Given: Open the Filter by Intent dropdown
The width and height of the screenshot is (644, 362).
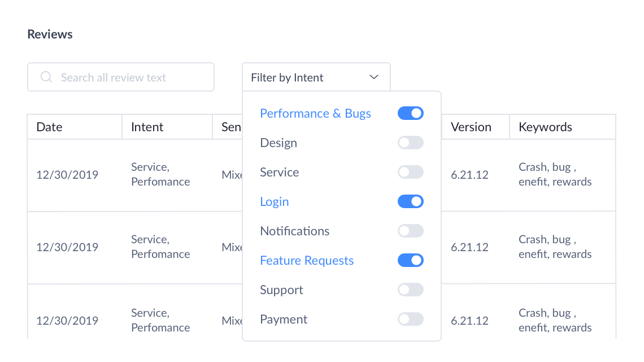Looking at the screenshot, I should coord(315,77).
